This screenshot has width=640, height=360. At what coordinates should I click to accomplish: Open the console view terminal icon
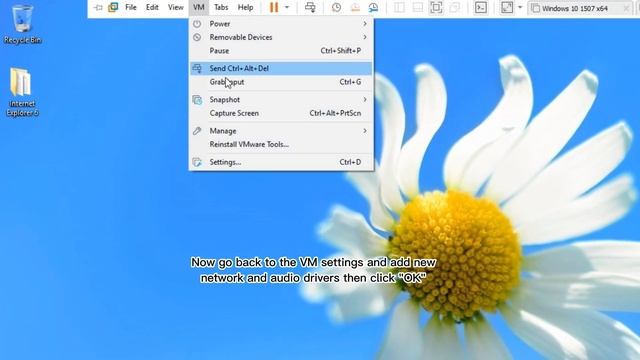coord(481,7)
